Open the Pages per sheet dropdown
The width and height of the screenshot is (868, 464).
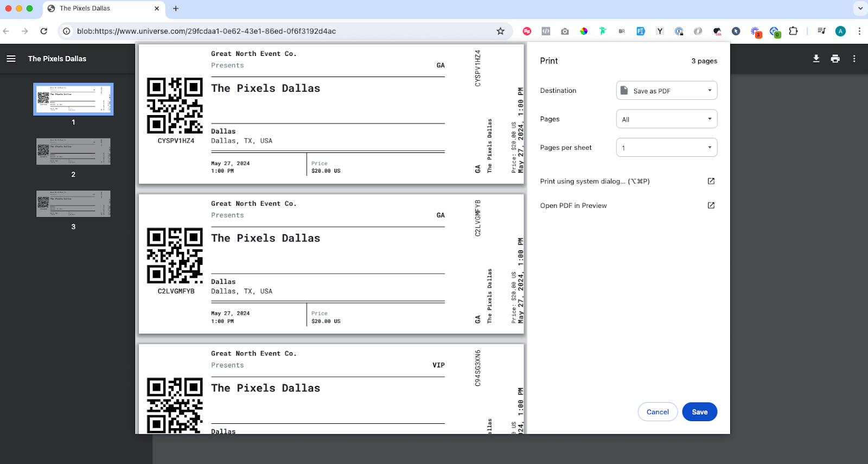point(666,147)
